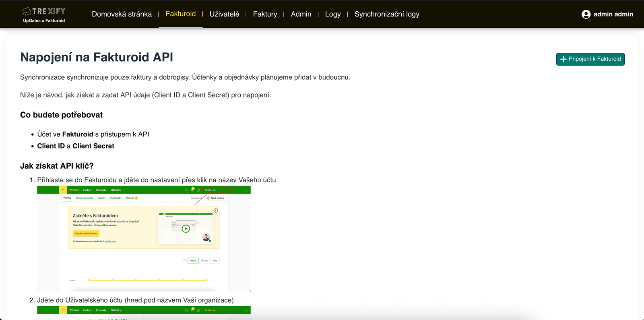644x320 pixels.
Task: Show the Logy page
Action: pos(333,14)
